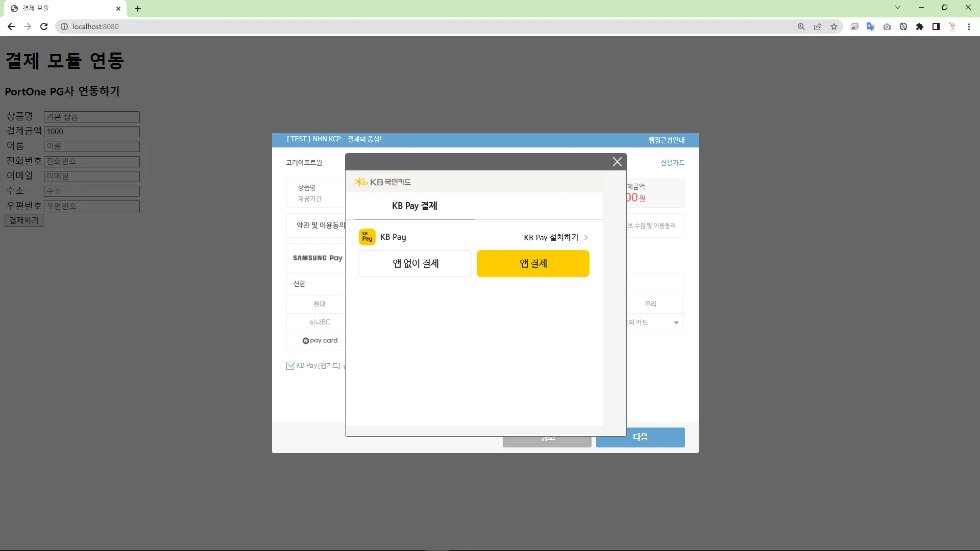
Task: Click the yellow 앱 결제 button
Action: click(x=533, y=263)
